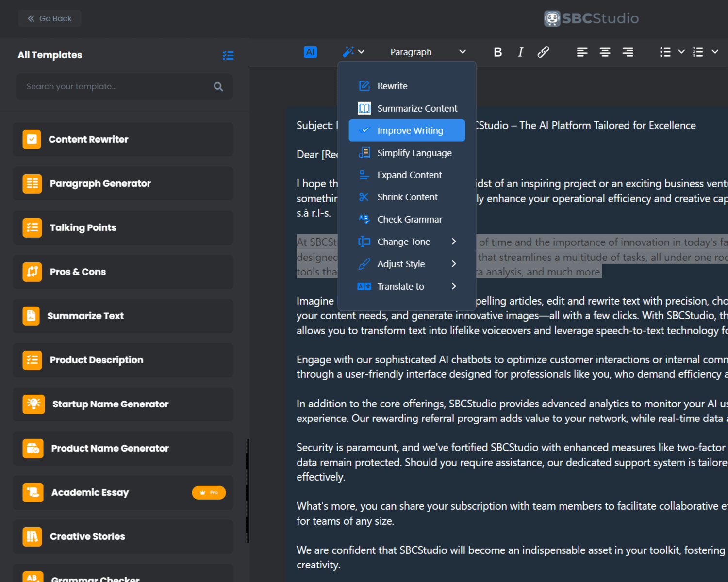Open the Pros & Cons template
728x582 pixels.
point(123,272)
